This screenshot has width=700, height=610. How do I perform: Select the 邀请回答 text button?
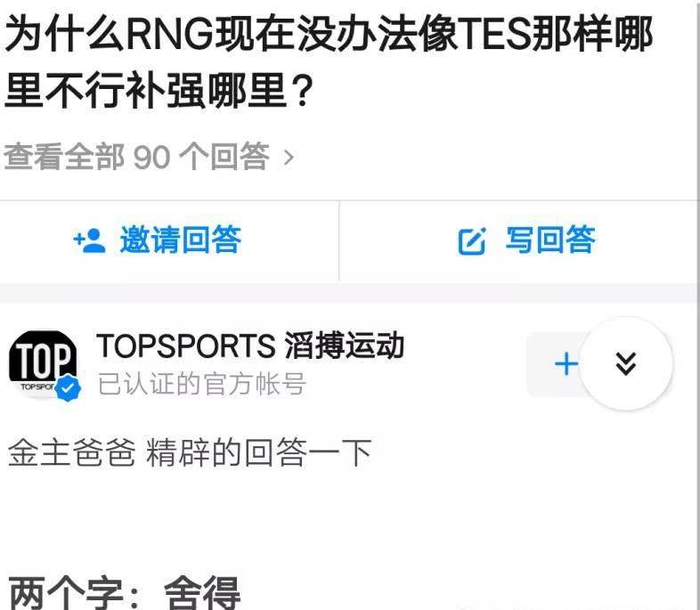pyautogui.click(x=181, y=240)
